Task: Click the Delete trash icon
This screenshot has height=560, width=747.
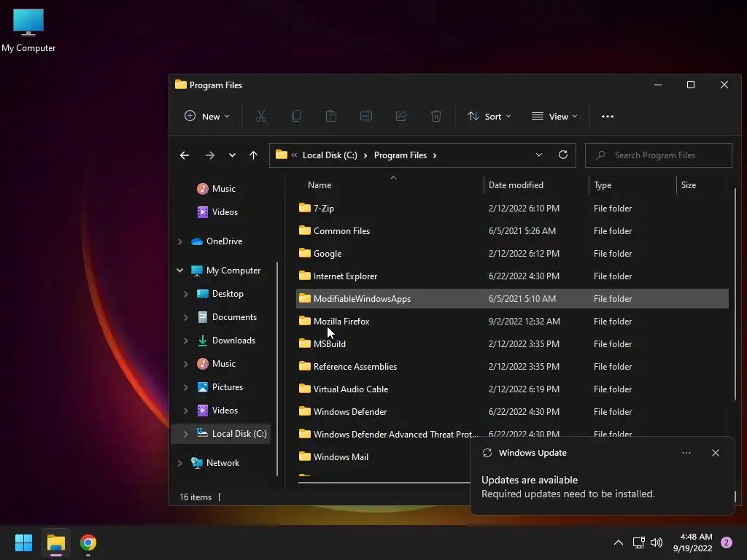Action: click(436, 116)
